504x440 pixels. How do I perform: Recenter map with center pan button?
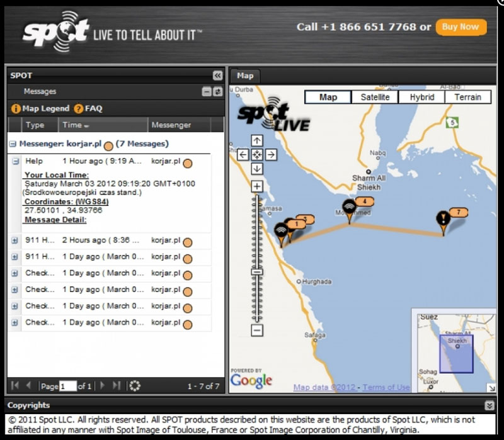256,155
